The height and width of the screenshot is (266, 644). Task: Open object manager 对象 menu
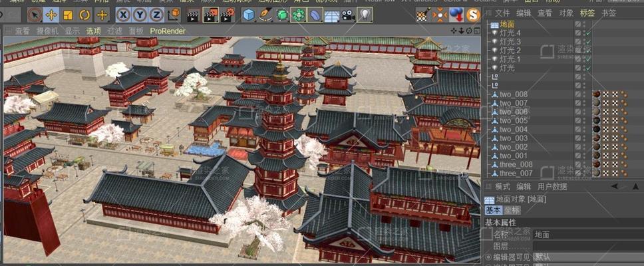point(566,13)
